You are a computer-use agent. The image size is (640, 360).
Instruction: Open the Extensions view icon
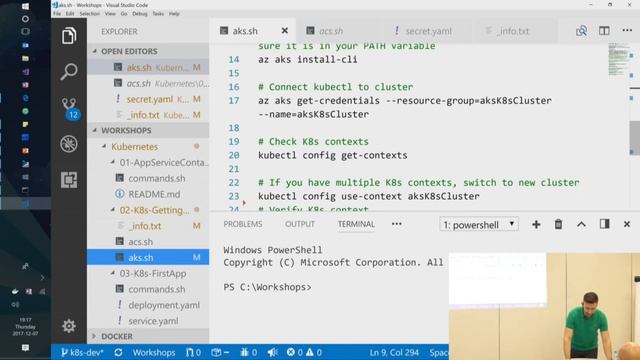coord(69,180)
